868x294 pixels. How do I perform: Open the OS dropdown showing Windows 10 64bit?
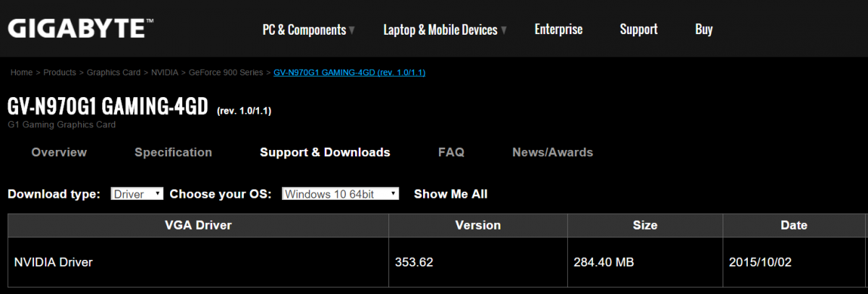click(341, 194)
